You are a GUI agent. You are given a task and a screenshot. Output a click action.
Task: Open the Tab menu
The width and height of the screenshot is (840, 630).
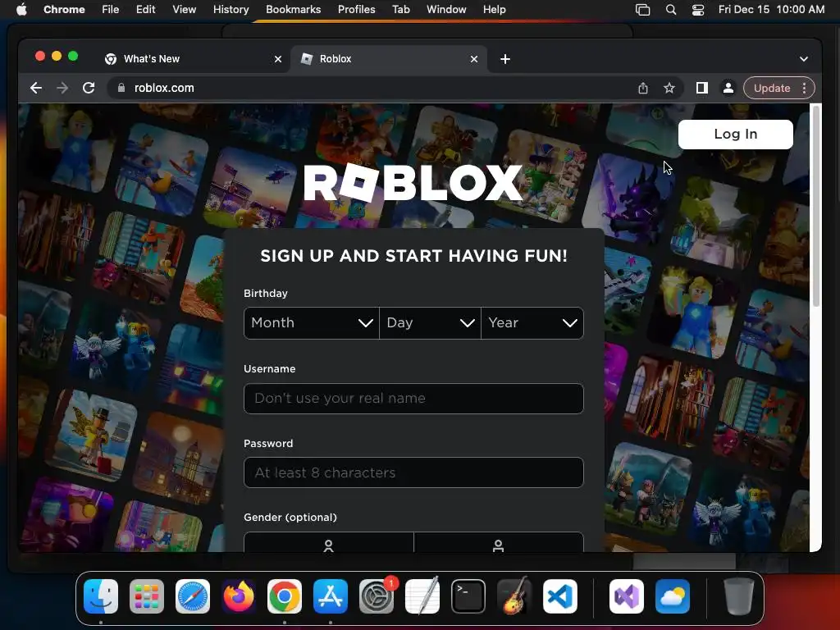pos(400,10)
